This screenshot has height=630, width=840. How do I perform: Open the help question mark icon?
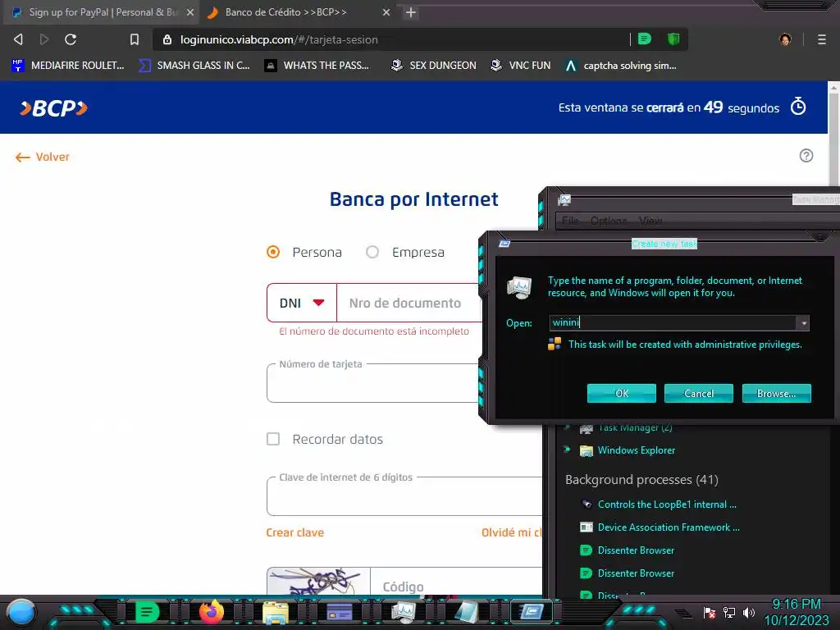tap(806, 155)
